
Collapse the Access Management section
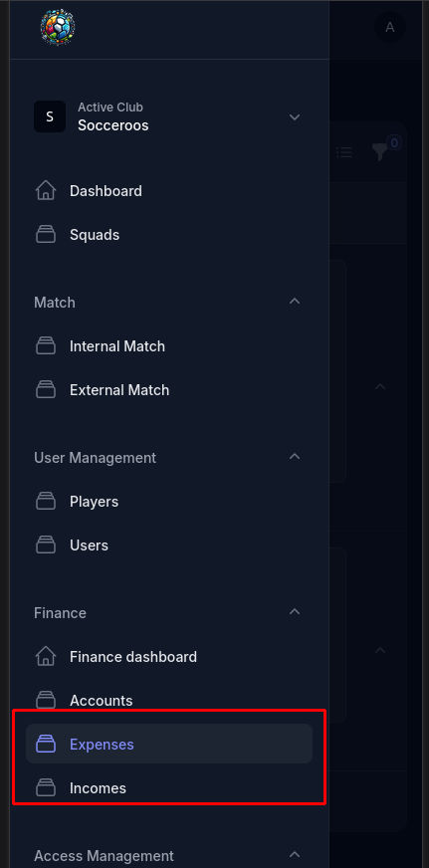pos(295,855)
